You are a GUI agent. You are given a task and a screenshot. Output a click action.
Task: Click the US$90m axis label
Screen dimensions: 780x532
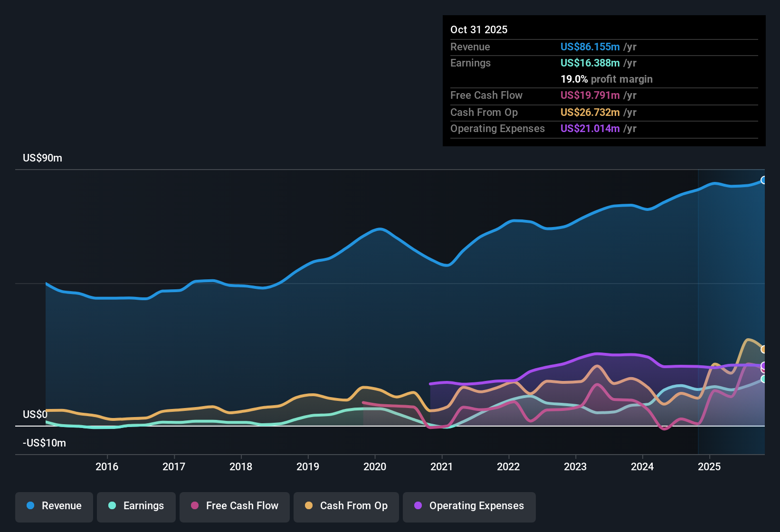coord(42,158)
